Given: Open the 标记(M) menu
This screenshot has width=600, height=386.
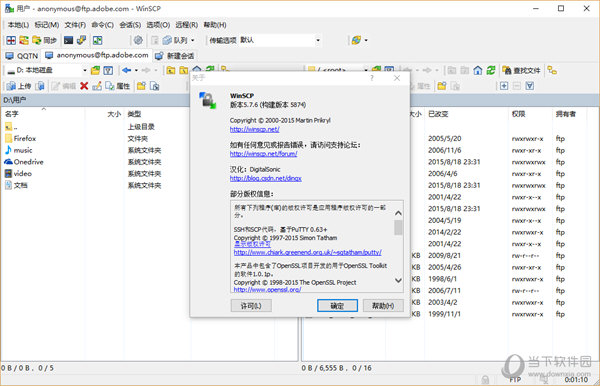Looking at the screenshot, I should [x=47, y=25].
